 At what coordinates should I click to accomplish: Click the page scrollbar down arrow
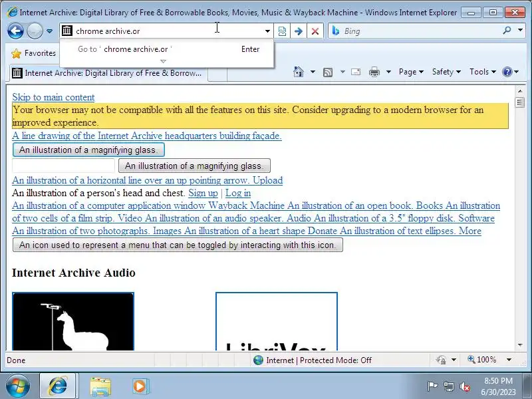[x=520, y=345]
